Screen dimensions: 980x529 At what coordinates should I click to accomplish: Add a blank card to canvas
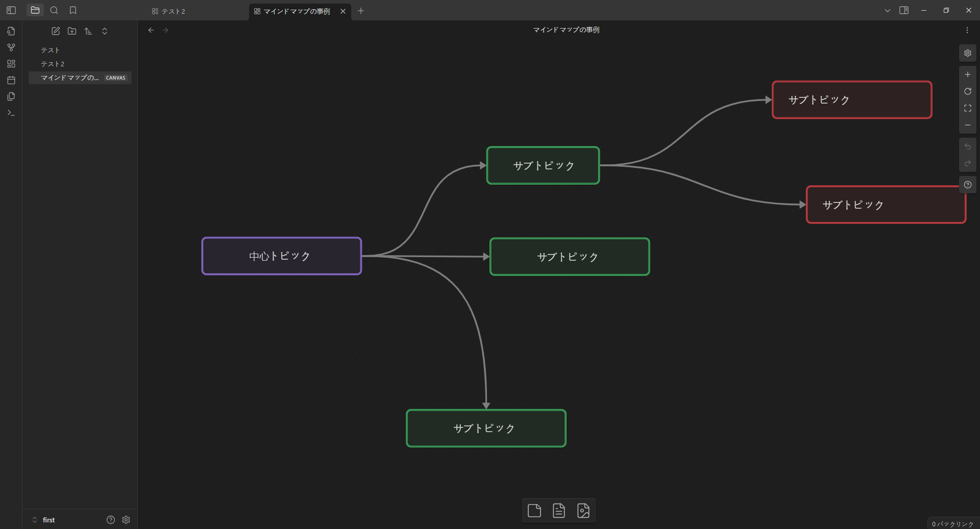tap(534, 511)
